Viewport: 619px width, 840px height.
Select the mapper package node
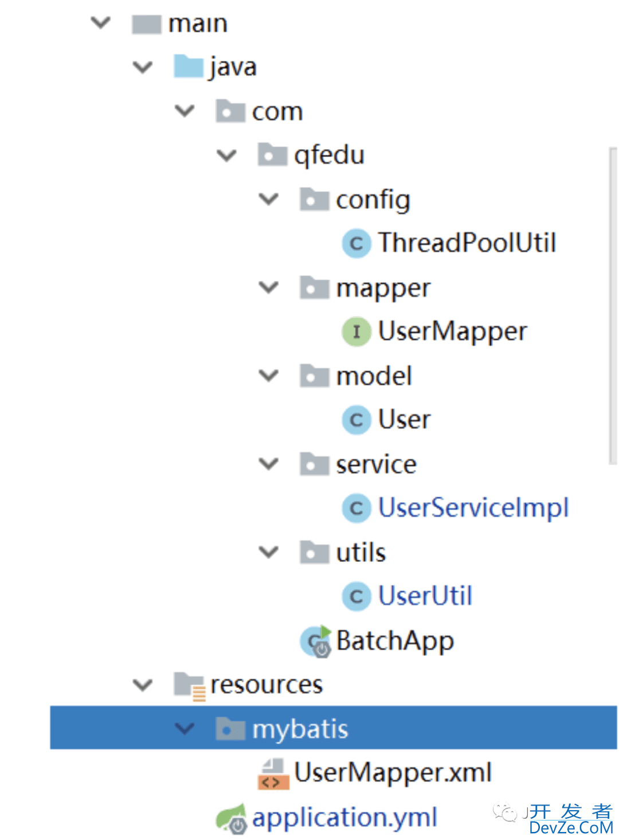[382, 288]
